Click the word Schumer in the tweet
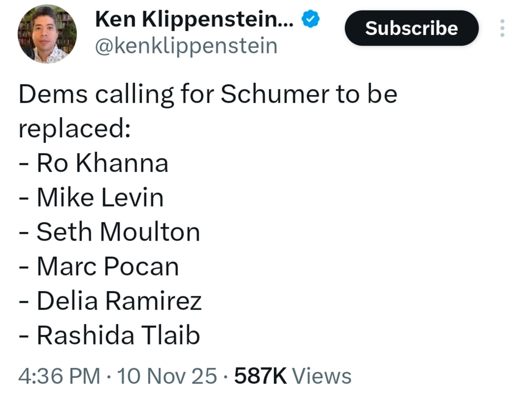 (275, 94)
